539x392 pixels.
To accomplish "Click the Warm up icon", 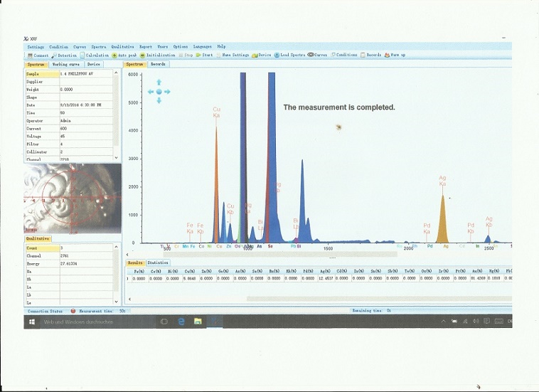I will [x=387, y=55].
